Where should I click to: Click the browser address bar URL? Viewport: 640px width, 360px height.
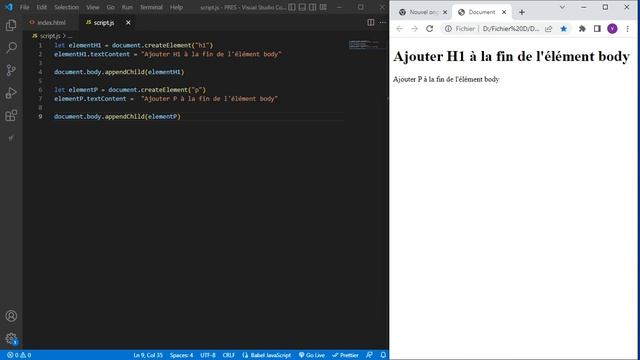pos(511,29)
